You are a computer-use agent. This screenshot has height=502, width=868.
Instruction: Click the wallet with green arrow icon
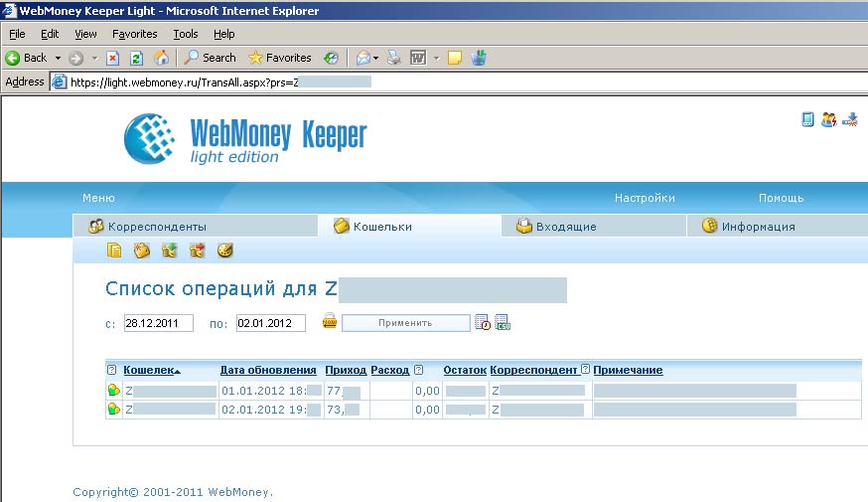pyautogui.click(x=170, y=251)
